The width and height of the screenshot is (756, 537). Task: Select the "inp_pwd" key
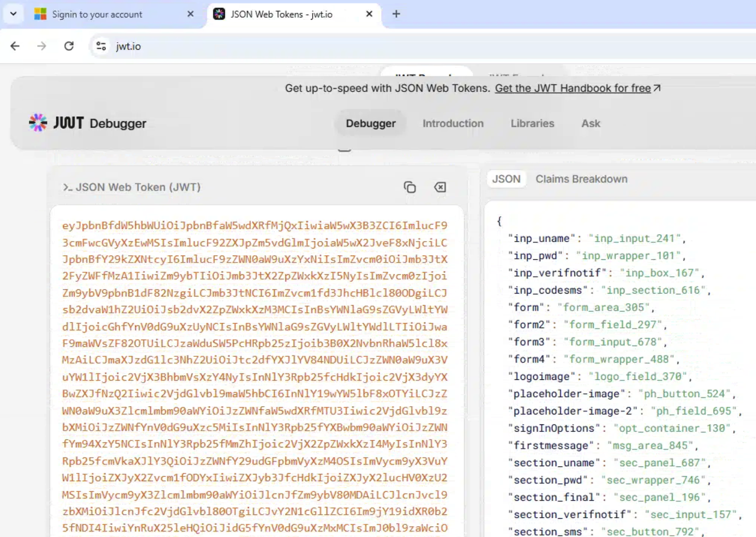pyautogui.click(x=535, y=256)
